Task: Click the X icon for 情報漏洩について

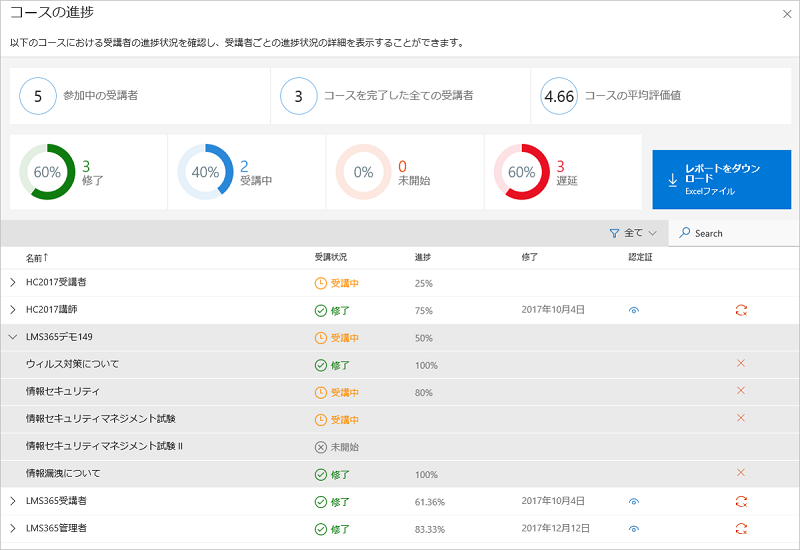Action: point(741,472)
